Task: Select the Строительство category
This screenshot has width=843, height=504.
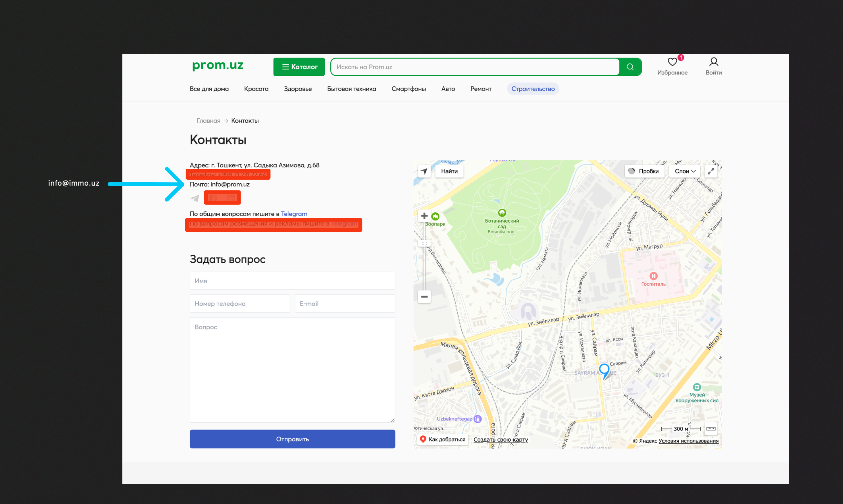Action: (x=533, y=89)
